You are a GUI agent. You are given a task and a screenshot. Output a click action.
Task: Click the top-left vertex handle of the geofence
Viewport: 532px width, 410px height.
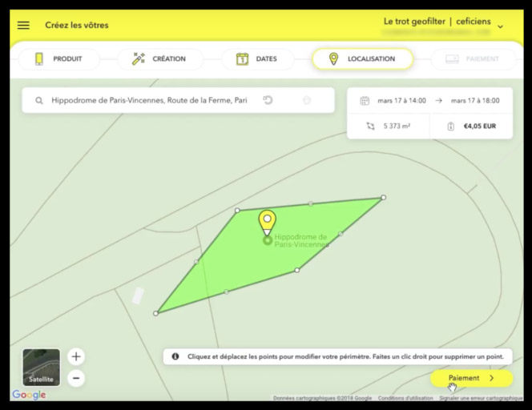click(237, 211)
